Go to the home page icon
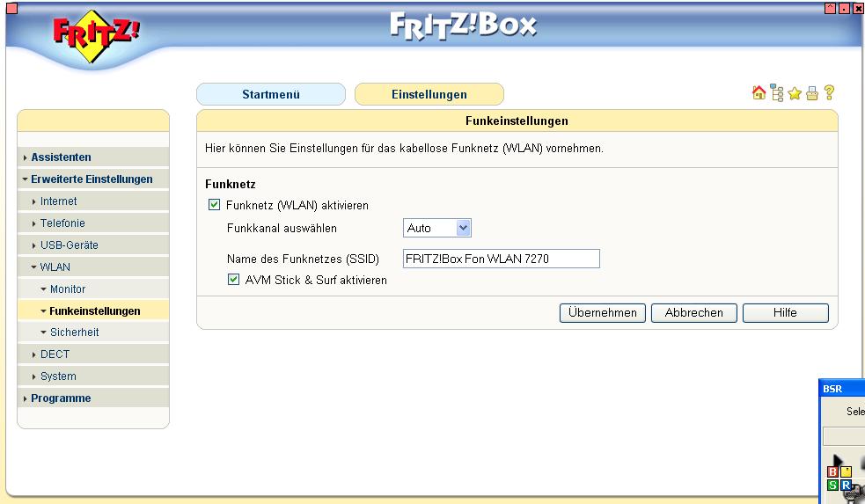This screenshot has height=504, width=865. click(759, 92)
